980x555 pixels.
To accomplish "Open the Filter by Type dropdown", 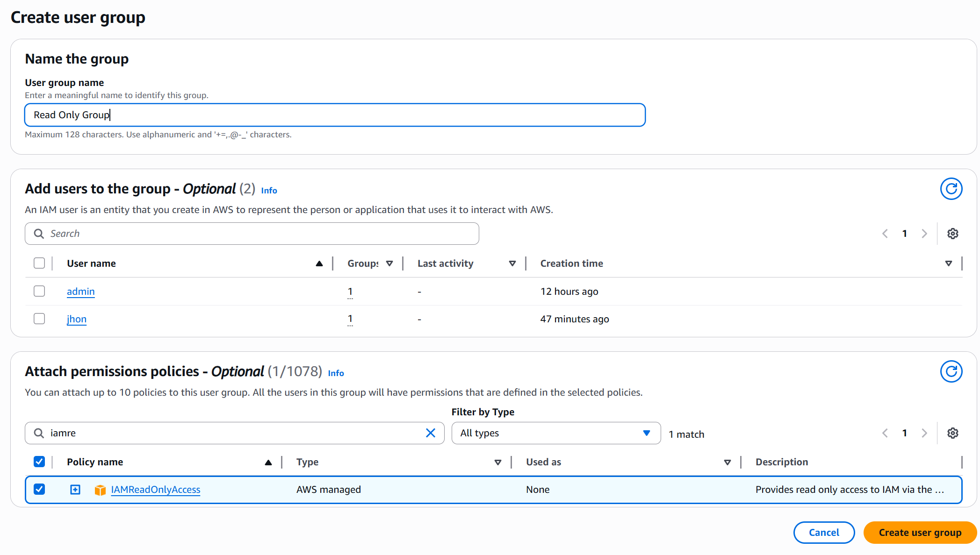I will 555,433.
